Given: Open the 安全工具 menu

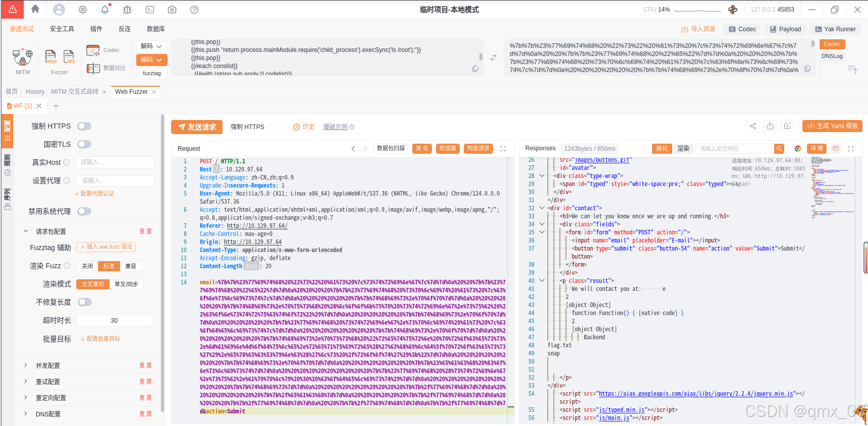Looking at the screenshot, I should (62, 29).
